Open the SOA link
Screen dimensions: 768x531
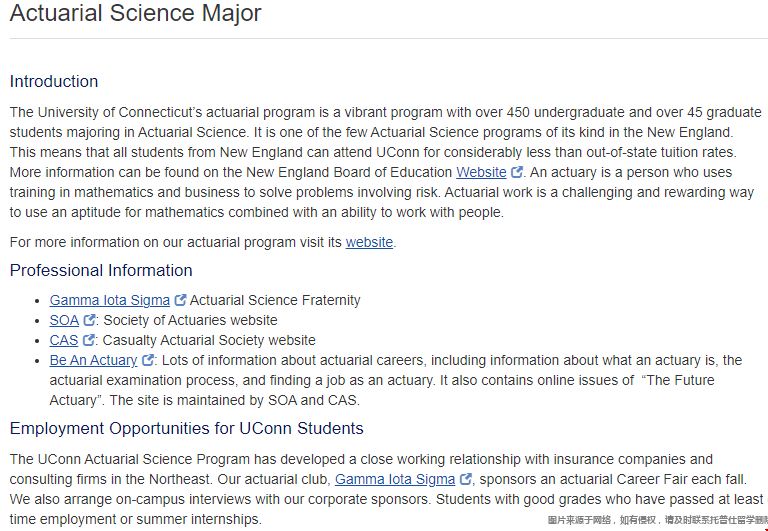pyautogui.click(x=64, y=320)
